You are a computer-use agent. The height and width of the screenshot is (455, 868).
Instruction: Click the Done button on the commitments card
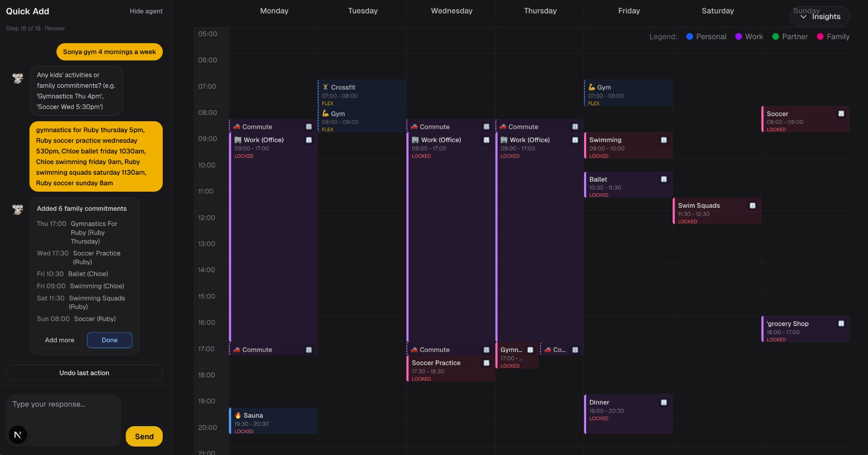(x=109, y=340)
